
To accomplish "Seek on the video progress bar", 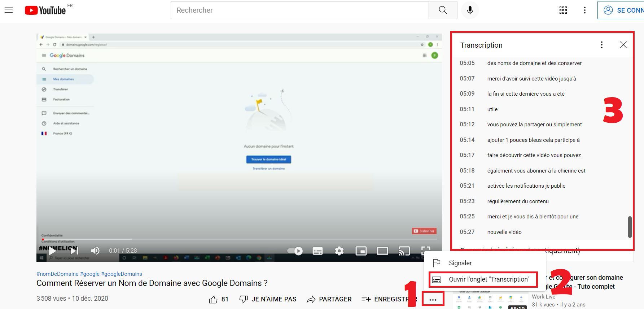I will coord(239,239).
